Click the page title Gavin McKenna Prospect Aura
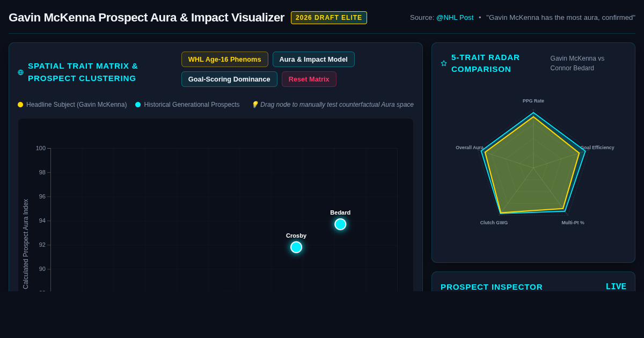The image size is (644, 338). [x=147, y=18]
